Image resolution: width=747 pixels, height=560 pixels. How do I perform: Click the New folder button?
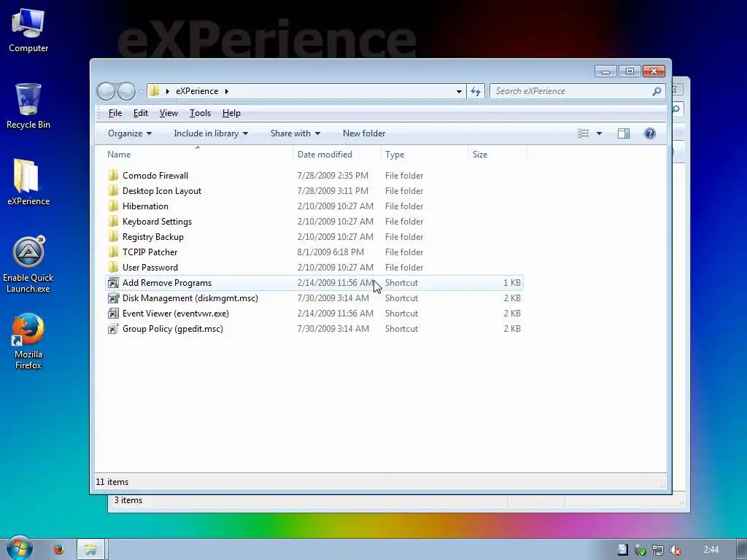[364, 133]
